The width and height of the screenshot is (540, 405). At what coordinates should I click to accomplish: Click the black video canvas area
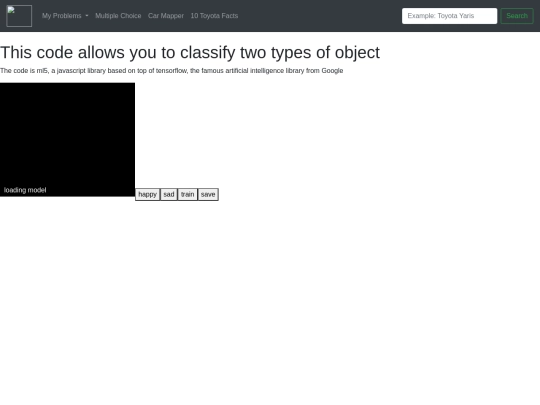68,139
